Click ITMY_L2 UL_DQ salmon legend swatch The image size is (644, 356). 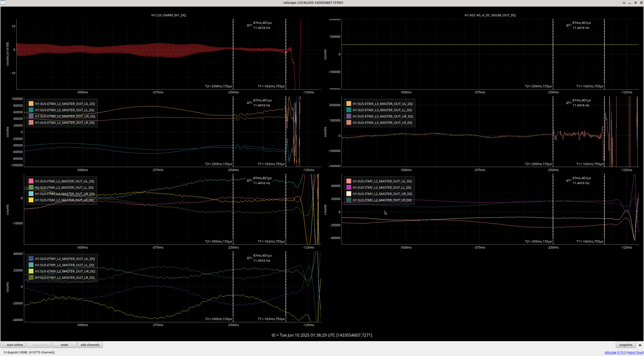point(349,181)
